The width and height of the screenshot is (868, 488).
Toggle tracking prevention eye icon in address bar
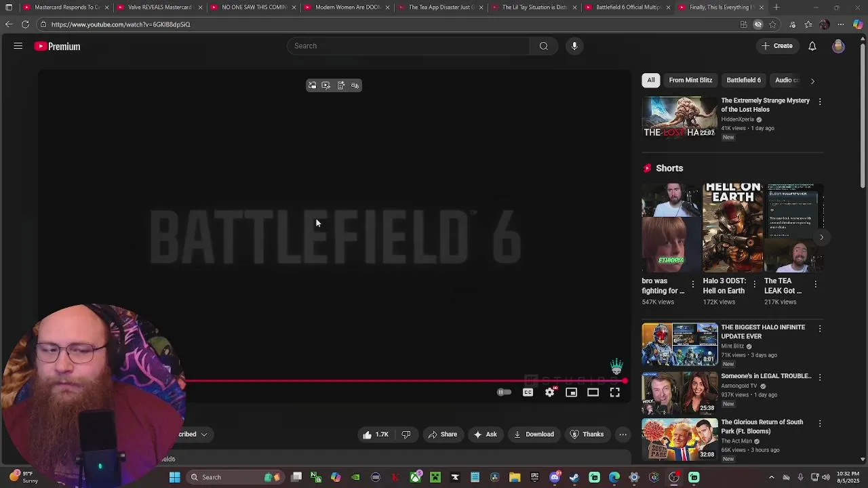click(x=758, y=24)
